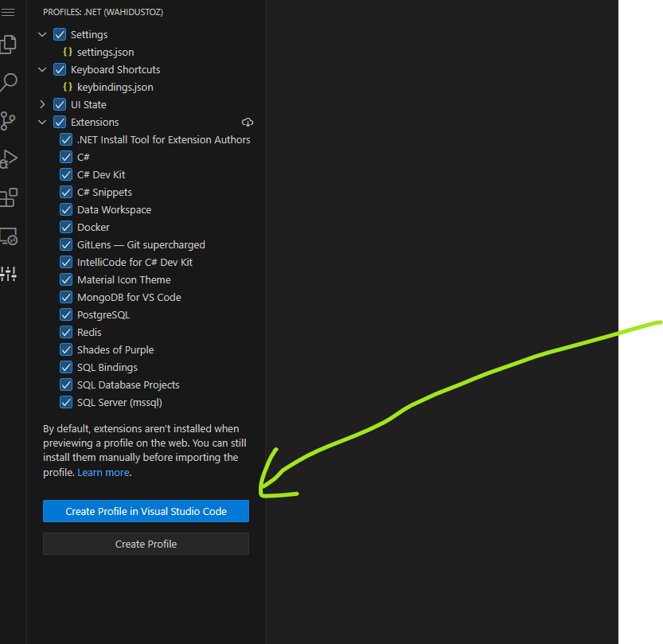Open keybindings.json file entry

click(x=115, y=87)
